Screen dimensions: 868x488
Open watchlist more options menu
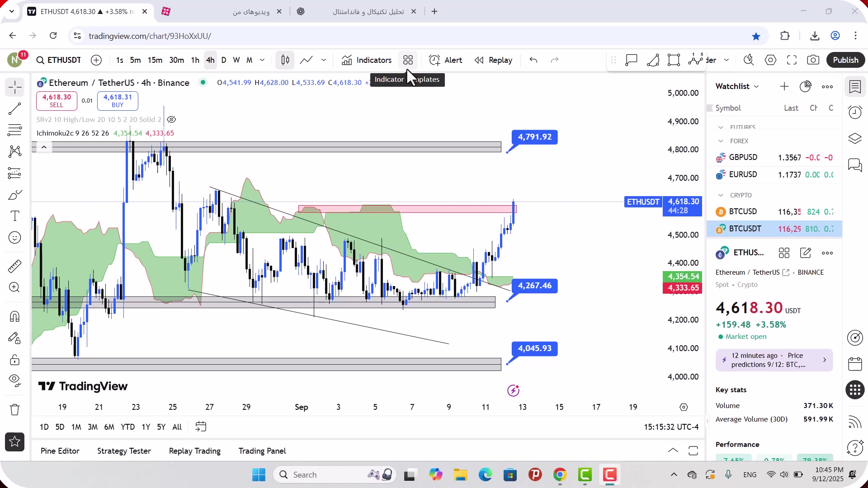pyautogui.click(x=827, y=86)
